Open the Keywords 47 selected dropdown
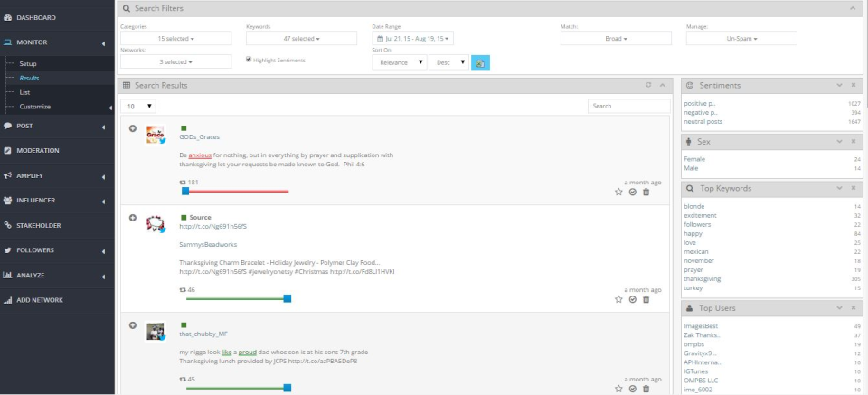Image resolution: width=868 pixels, height=395 pixels. (301, 39)
